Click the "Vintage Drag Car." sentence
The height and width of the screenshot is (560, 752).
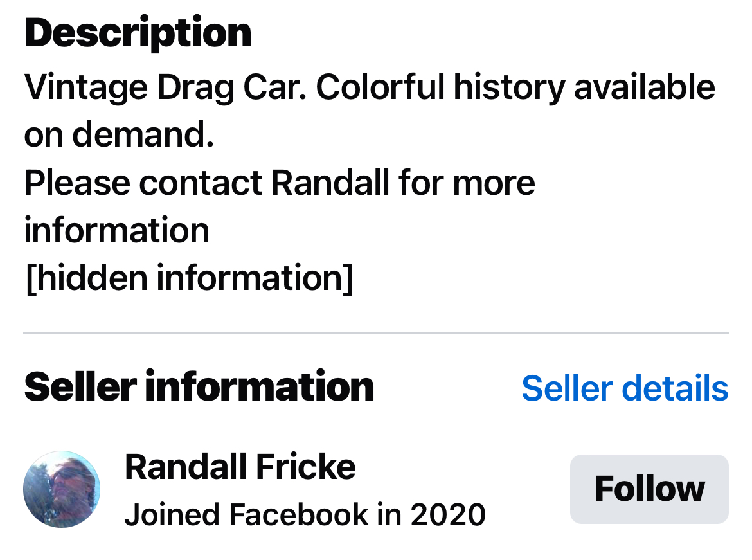pyautogui.click(x=166, y=87)
